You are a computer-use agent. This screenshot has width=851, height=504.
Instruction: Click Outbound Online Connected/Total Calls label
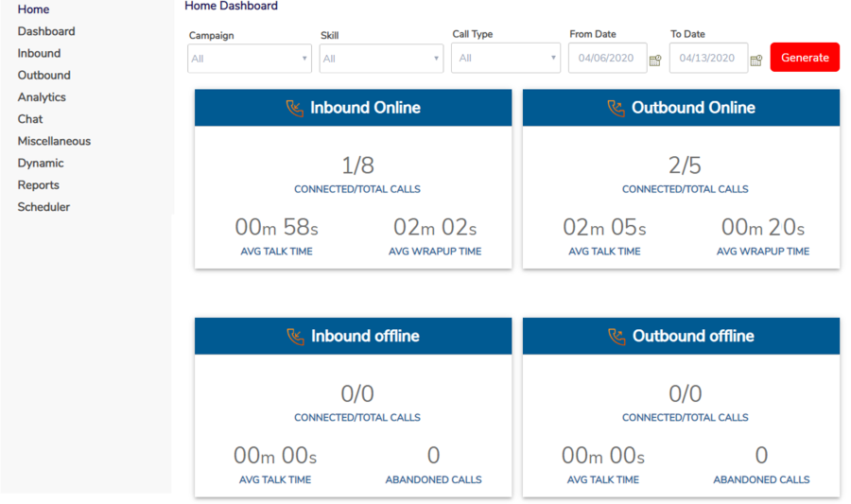point(686,189)
